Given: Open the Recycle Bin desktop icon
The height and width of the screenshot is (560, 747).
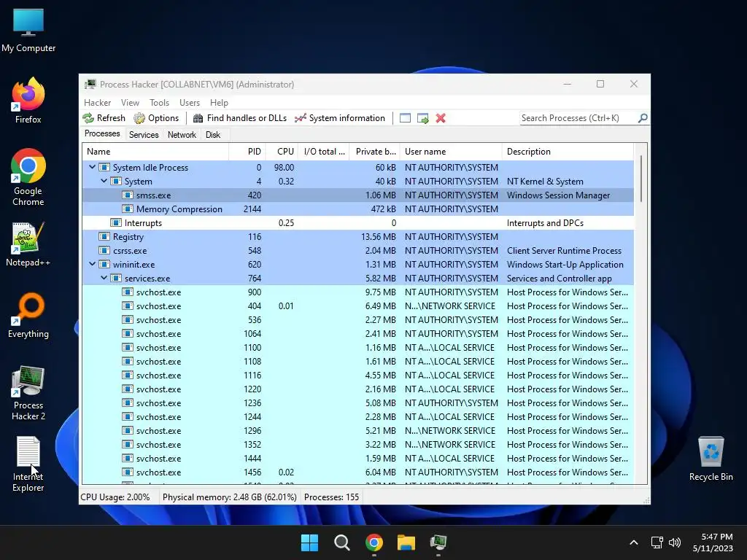Looking at the screenshot, I should point(711,459).
